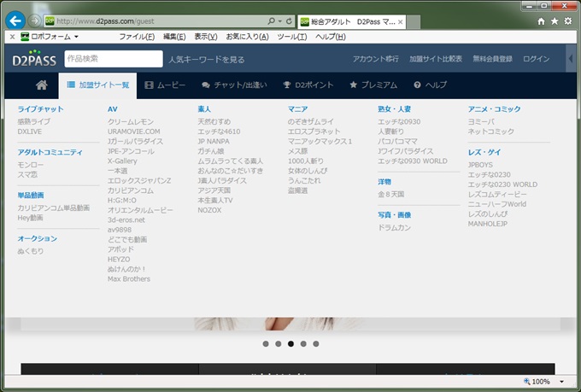Viewport: 581px width, 392px height.
Task: Select the third carousel dot
Action: [x=290, y=344]
